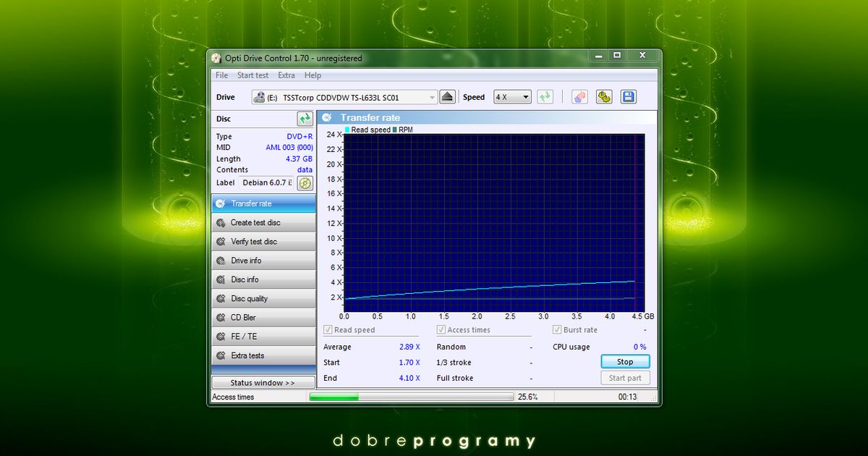Open the Speed dropdown

[511, 96]
